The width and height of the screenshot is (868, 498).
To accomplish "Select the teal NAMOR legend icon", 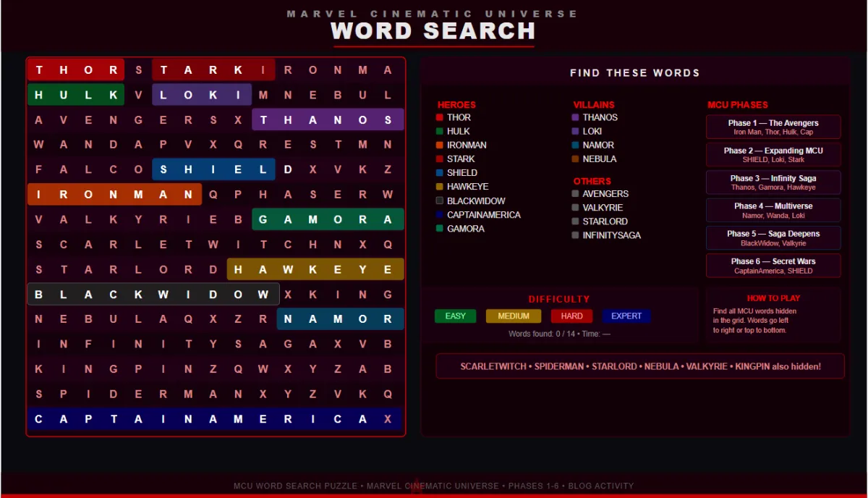I will tap(576, 145).
